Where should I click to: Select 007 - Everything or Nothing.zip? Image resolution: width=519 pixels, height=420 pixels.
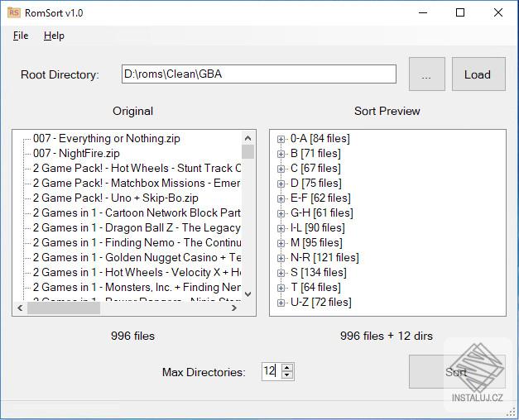tap(106, 138)
